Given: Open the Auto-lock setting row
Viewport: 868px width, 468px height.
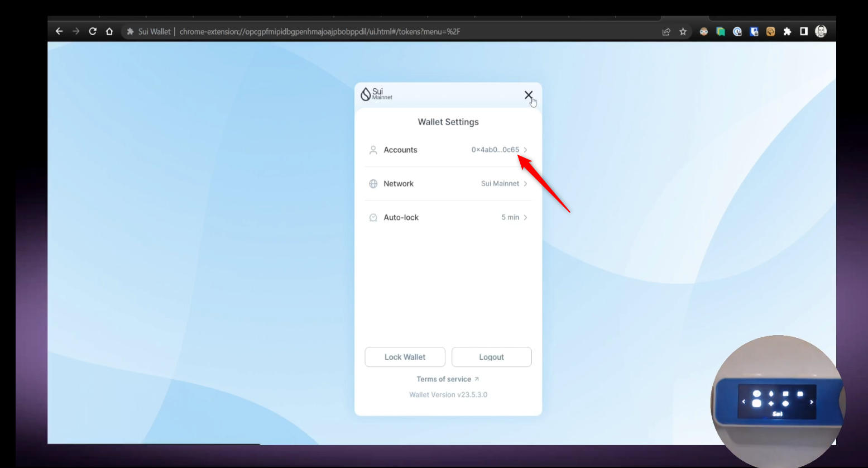Looking at the screenshot, I should coord(448,217).
